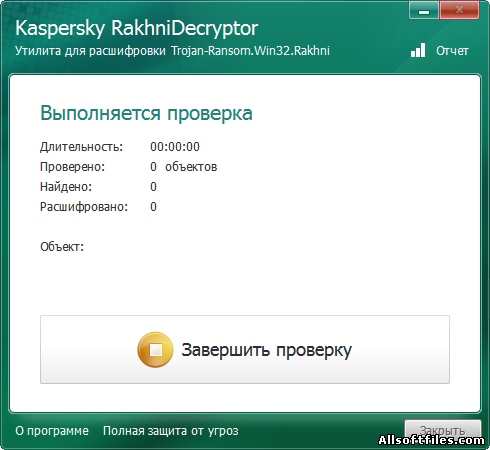Click the bar chart report icon

418,50
